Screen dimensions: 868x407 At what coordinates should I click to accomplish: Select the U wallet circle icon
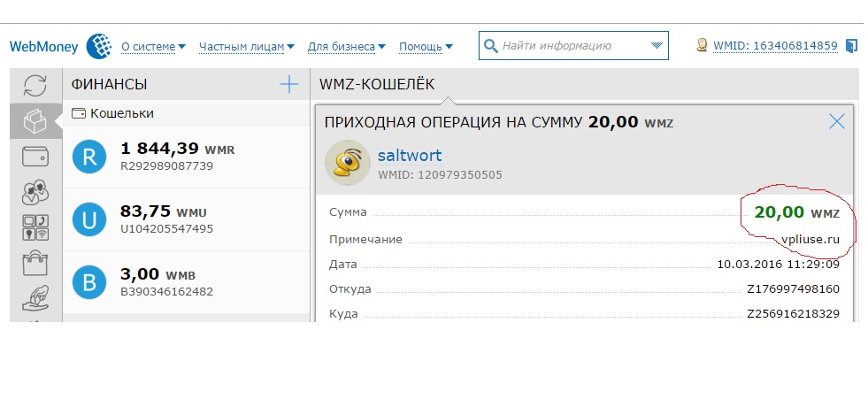[89, 219]
